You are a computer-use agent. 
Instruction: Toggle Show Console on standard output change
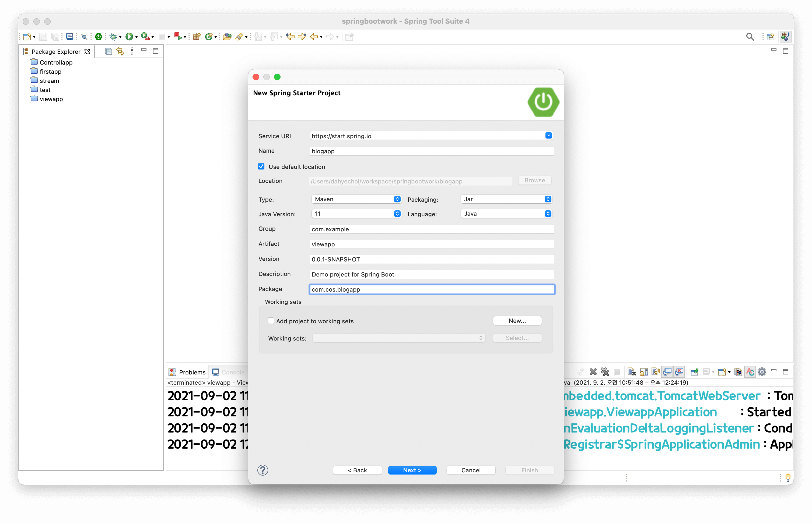tap(667, 372)
